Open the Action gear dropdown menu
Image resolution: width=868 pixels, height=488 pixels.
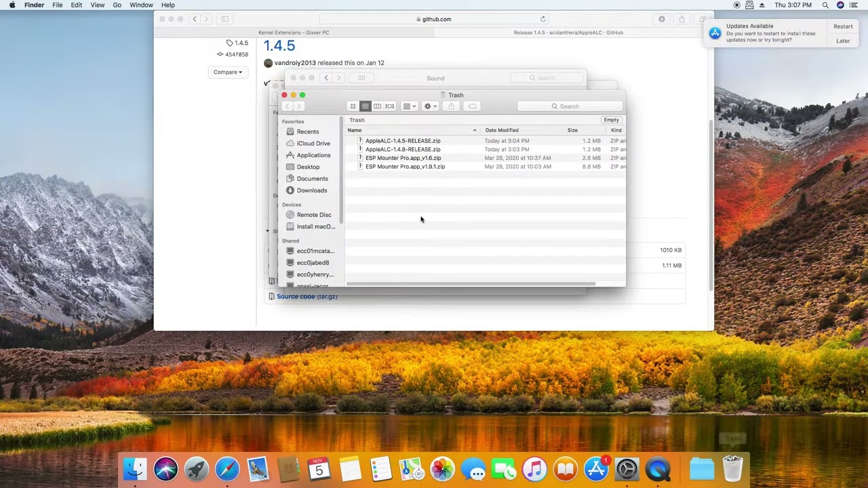pyautogui.click(x=430, y=106)
